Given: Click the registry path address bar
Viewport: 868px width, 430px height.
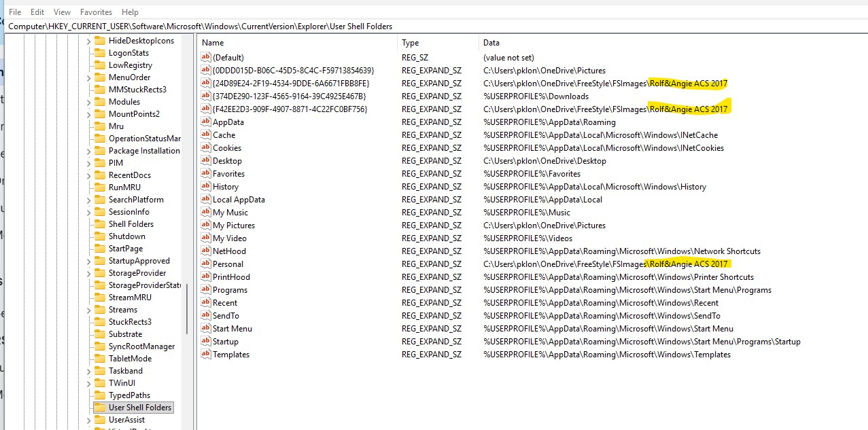Looking at the screenshot, I should coord(436,26).
